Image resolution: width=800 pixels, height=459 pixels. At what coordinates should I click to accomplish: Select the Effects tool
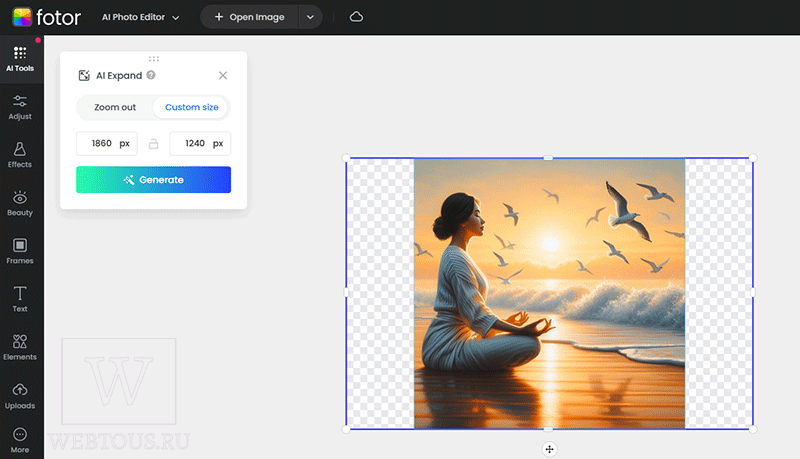tap(20, 156)
